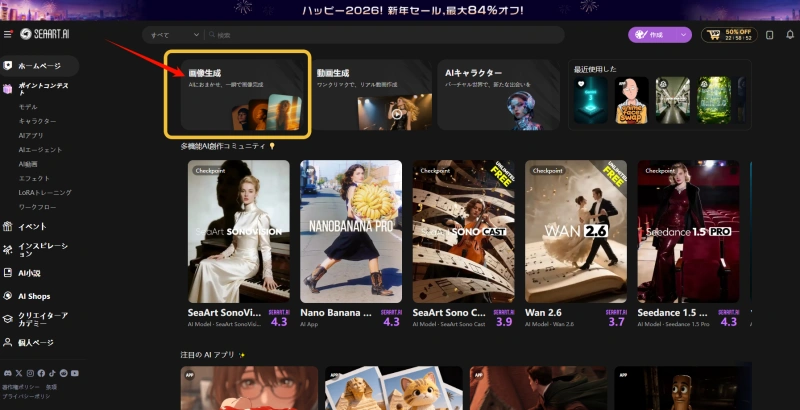Open AI小説 in the sidebar
Screen dimensions: 800x410
pos(30,273)
